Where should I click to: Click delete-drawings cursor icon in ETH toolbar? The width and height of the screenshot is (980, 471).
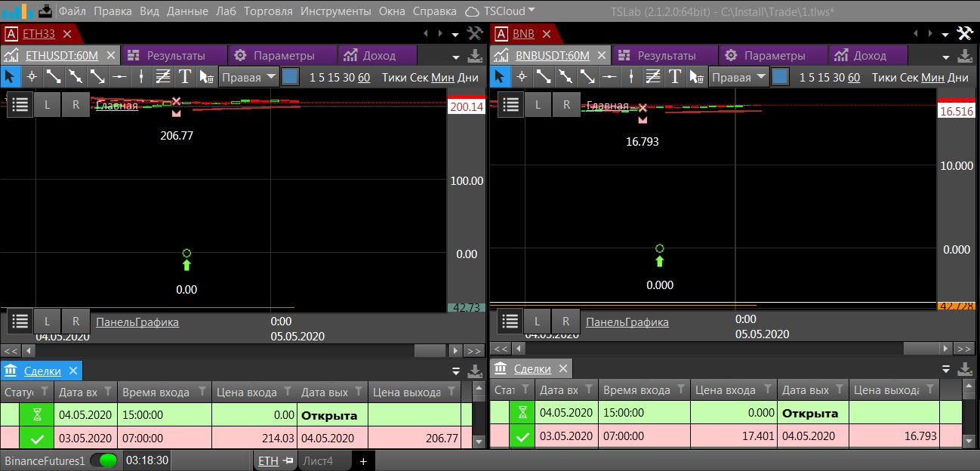pos(207,77)
